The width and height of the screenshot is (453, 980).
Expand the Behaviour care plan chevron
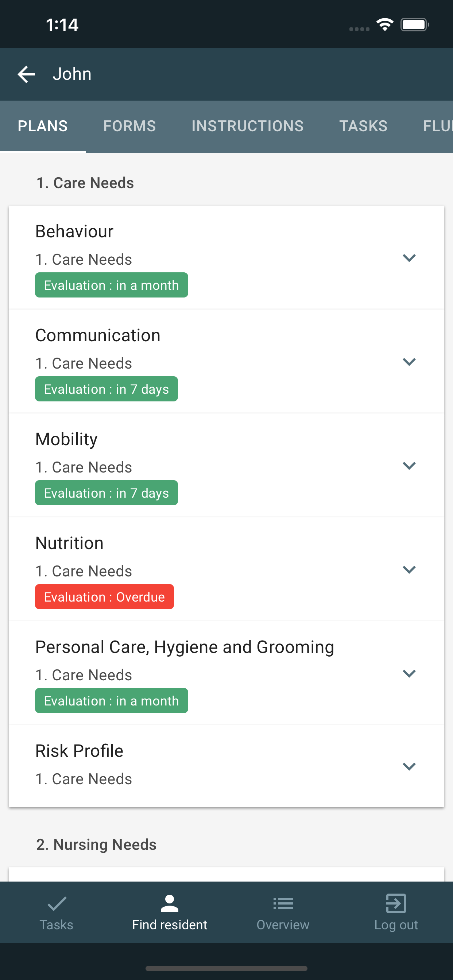click(x=409, y=258)
